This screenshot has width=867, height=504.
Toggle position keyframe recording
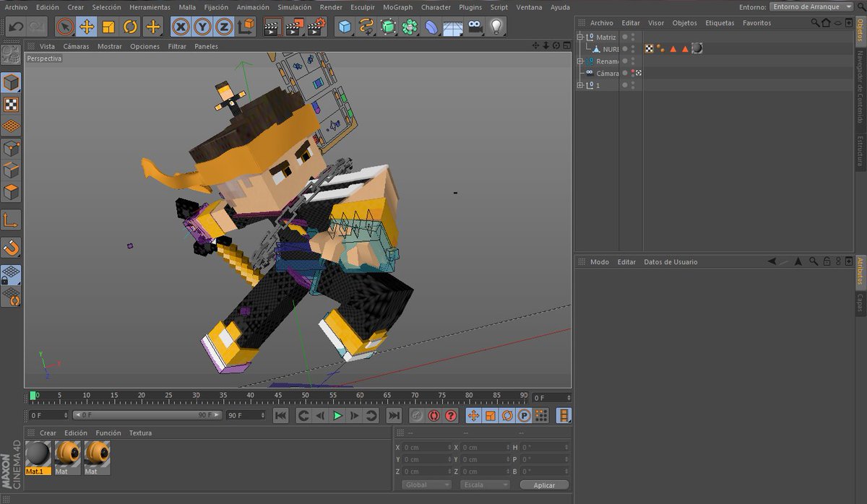[x=473, y=415]
